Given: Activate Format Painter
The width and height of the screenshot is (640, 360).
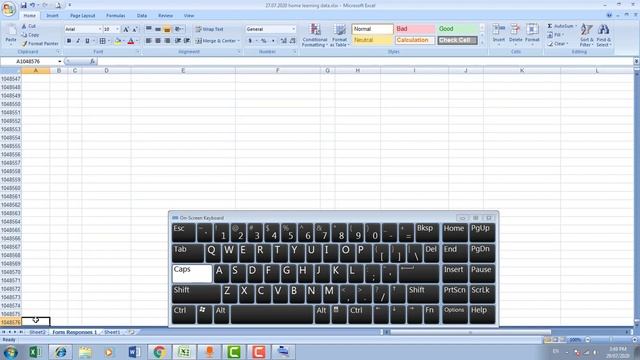Looking at the screenshot, I should click(40, 43).
